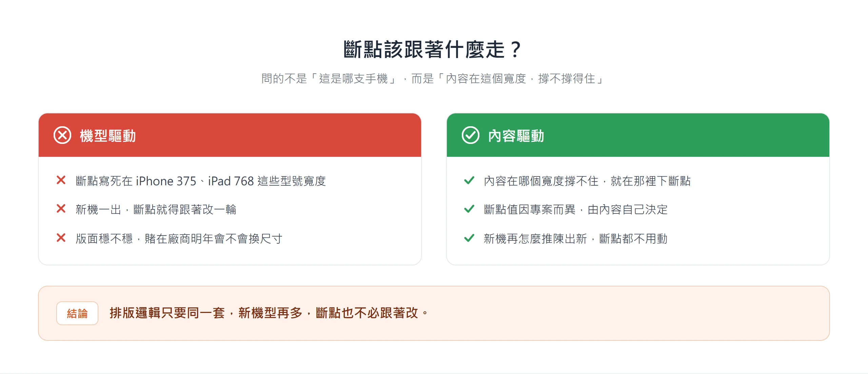Click the red X before 新機一出 line
Image resolution: width=868 pixels, height=374 pixels.
61,208
